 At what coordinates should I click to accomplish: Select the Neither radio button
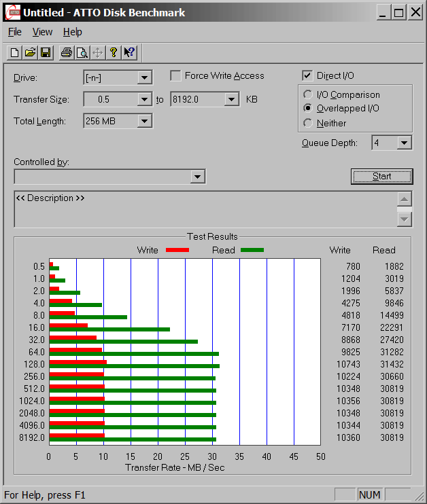308,123
